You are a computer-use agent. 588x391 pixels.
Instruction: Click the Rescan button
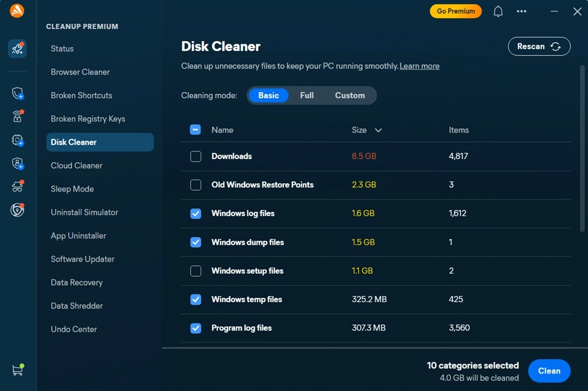click(x=539, y=46)
